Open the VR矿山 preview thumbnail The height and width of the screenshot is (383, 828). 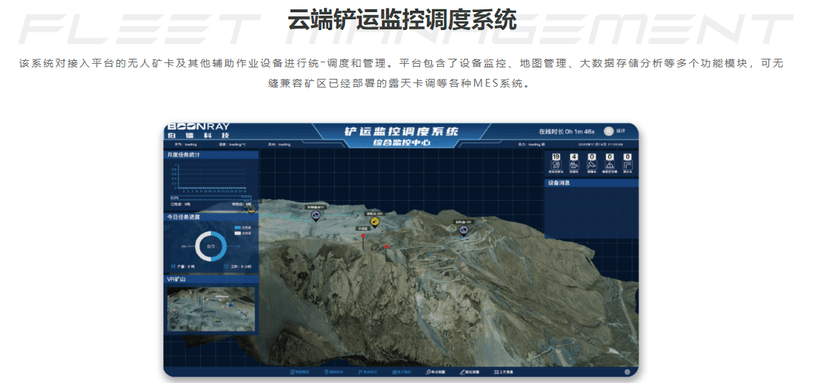click(211, 309)
